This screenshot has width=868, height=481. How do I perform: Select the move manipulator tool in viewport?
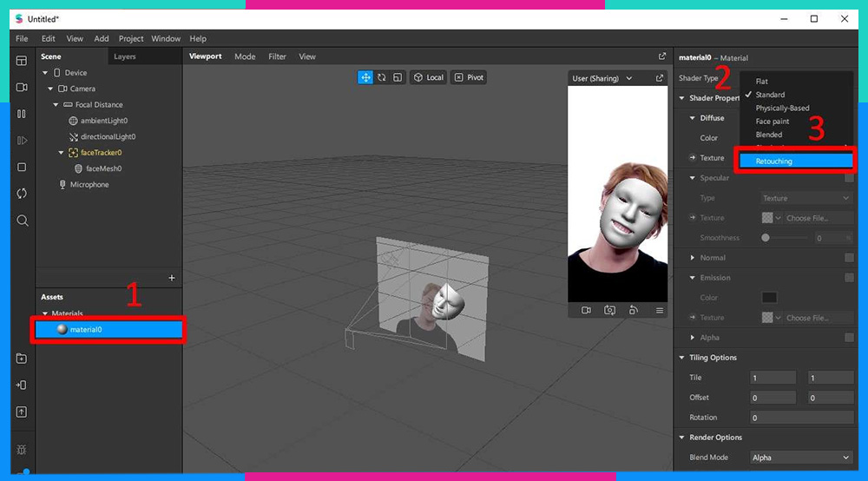(x=365, y=77)
